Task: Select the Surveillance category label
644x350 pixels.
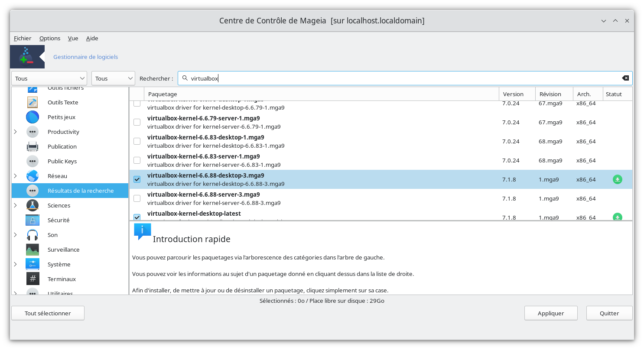Action: click(x=63, y=250)
